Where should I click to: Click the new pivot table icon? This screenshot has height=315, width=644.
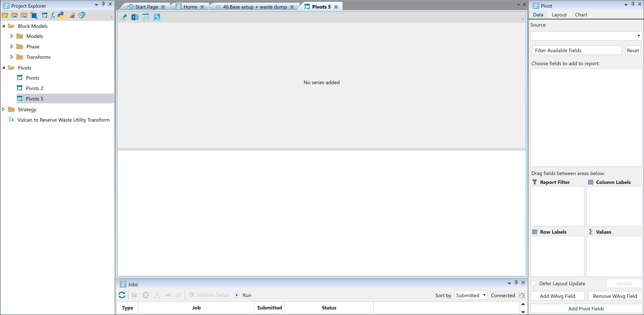[x=45, y=15]
